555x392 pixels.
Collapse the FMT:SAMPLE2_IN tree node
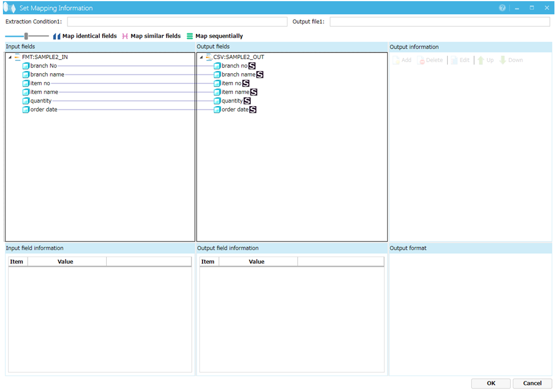click(x=10, y=57)
